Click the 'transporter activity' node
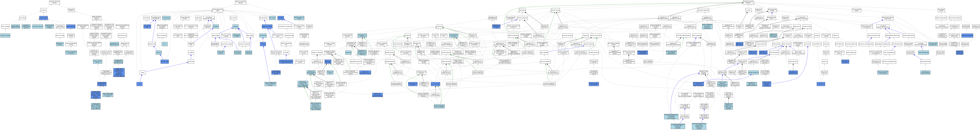980x130 pixels. 71,10
